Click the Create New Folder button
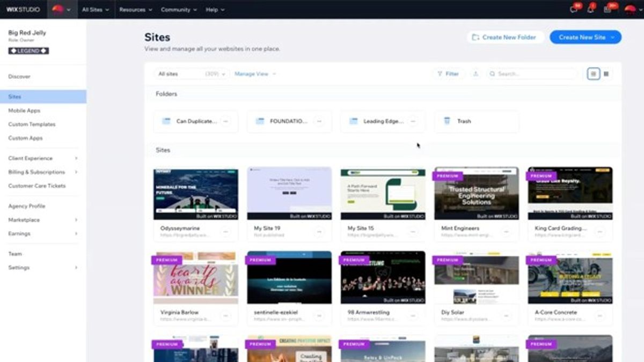The image size is (644, 362). pyautogui.click(x=505, y=37)
